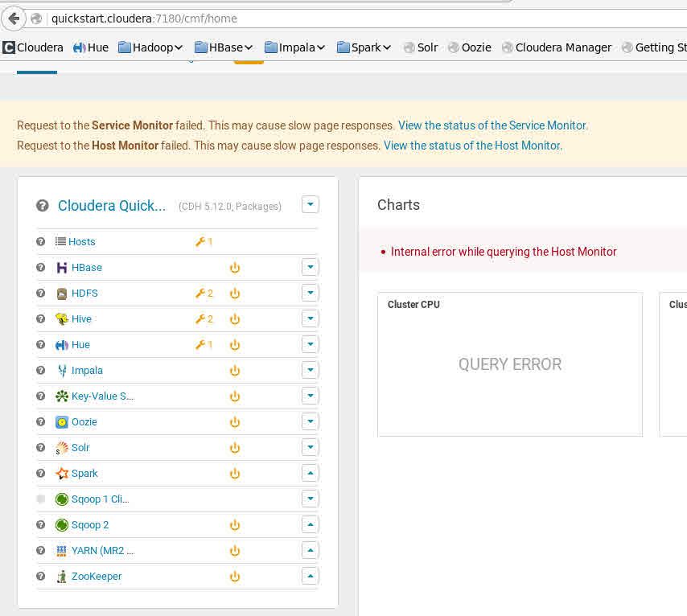Screen dimensions: 687x616
Task: Open the Impala bookmarks folder
Action: [x=294, y=47]
